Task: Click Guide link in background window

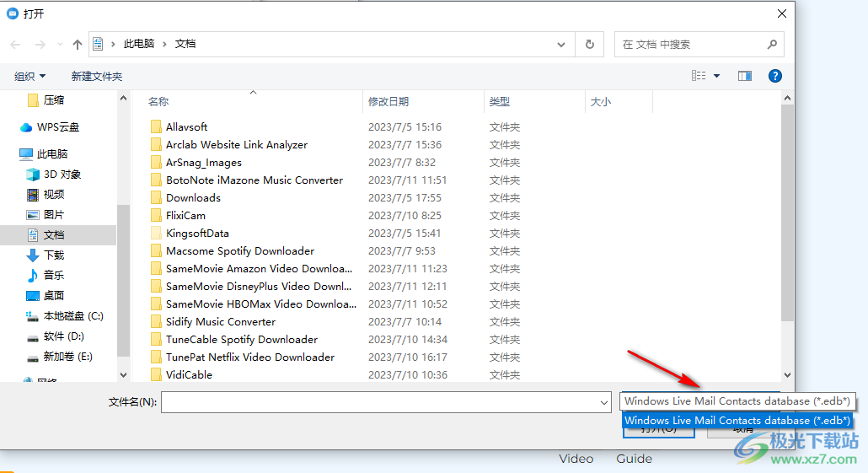Action: click(x=634, y=459)
